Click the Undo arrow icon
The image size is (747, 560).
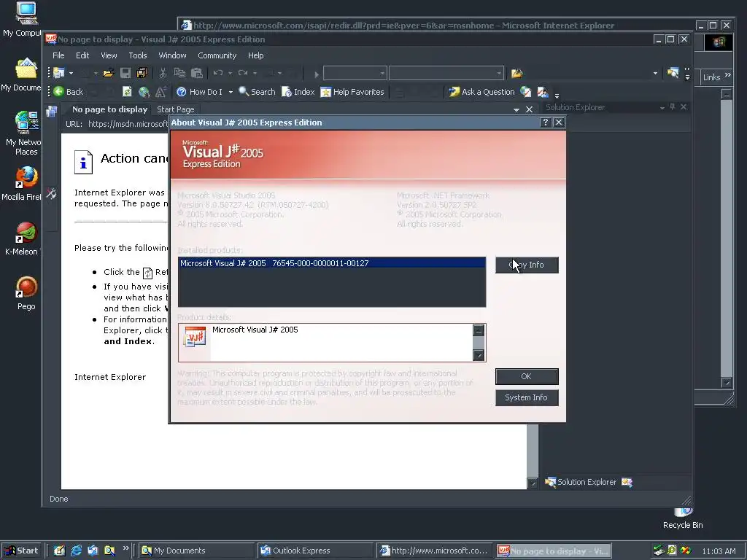[218, 73]
